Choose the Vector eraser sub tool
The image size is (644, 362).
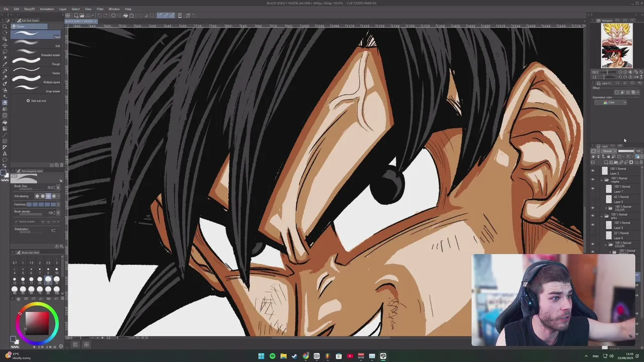[x=36, y=71]
